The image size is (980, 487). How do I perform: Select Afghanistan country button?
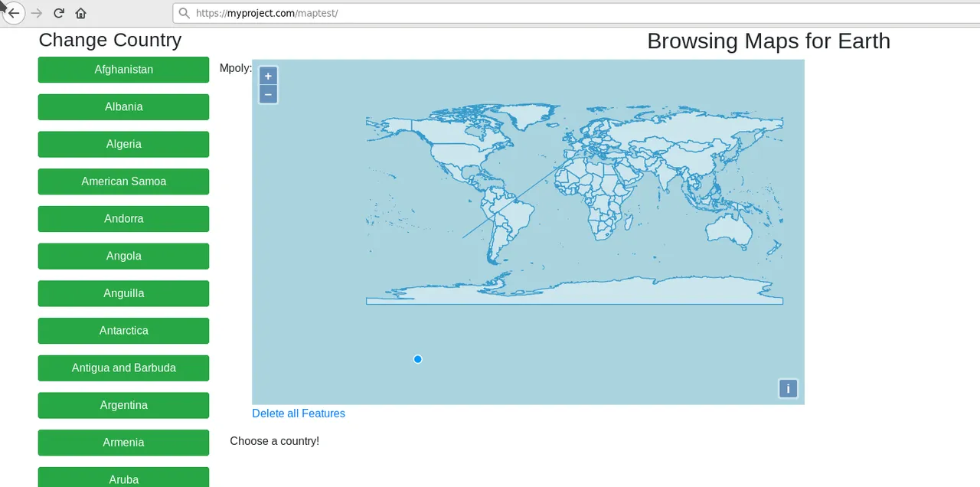pos(123,70)
